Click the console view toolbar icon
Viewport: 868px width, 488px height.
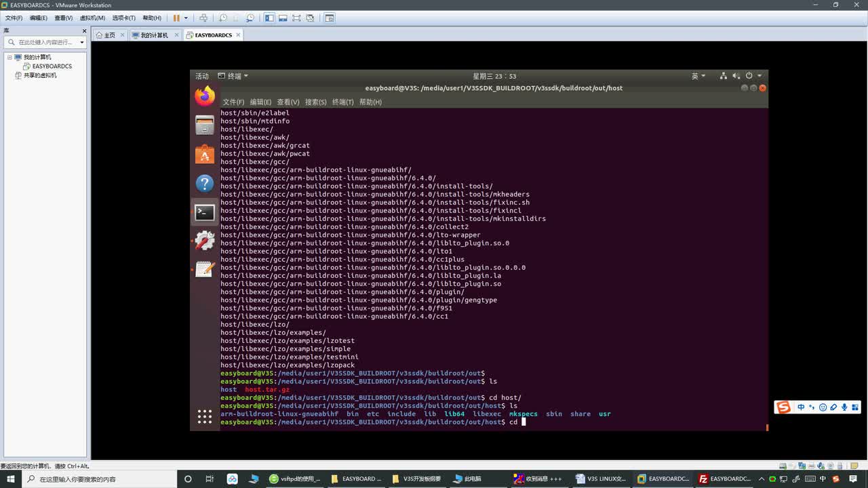pos(329,18)
